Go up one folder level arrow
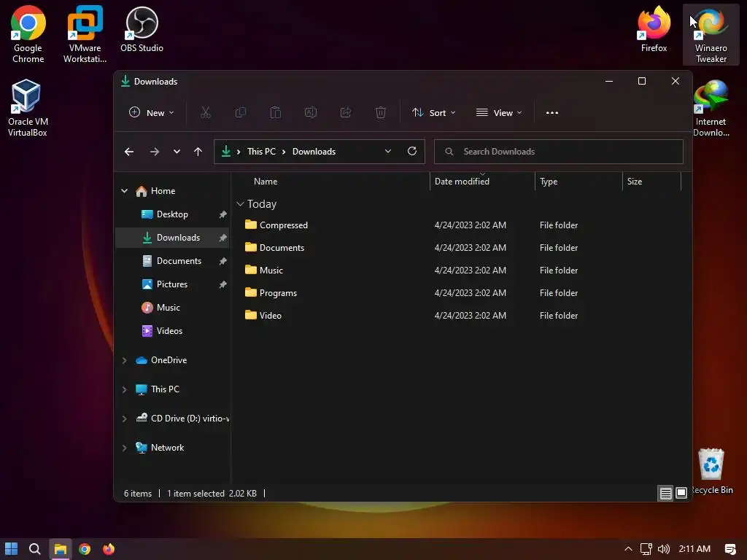The width and height of the screenshot is (747, 560). pos(198,152)
